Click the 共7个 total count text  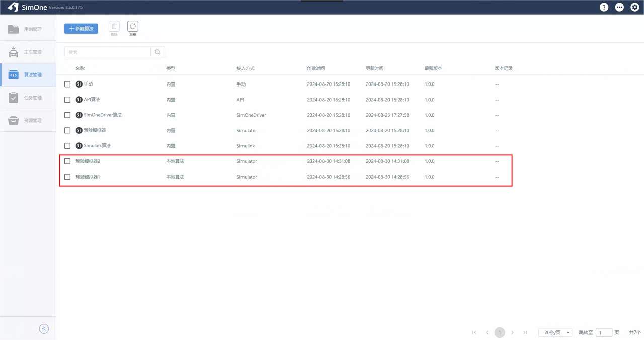pos(635,332)
